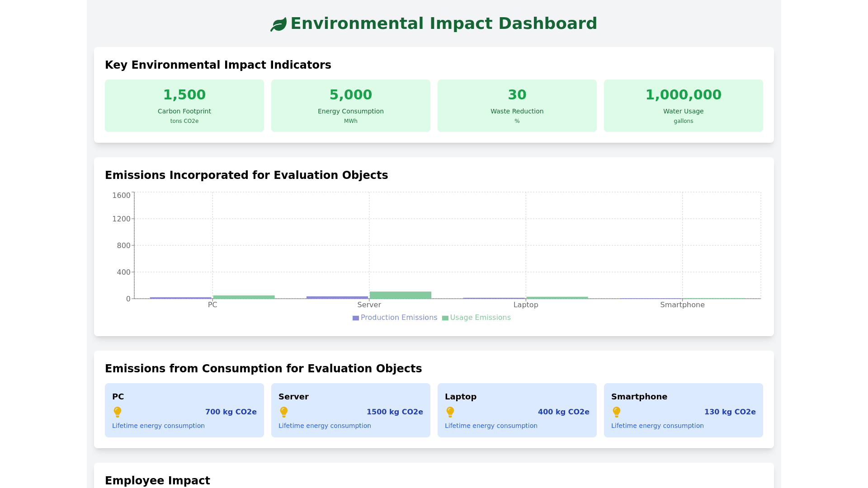Click Smartphone axis label on chart
This screenshot has width=868, height=488.
(682, 305)
